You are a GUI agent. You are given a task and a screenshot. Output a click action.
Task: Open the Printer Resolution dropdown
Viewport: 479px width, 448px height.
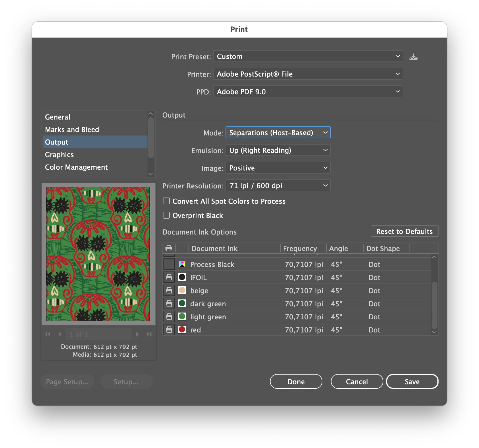(x=278, y=186)
